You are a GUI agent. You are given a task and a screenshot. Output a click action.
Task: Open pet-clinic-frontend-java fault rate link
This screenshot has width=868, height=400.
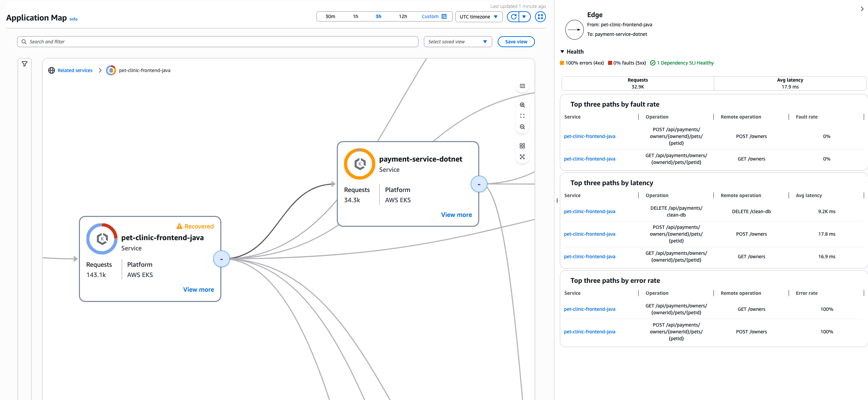pos(590,136)
